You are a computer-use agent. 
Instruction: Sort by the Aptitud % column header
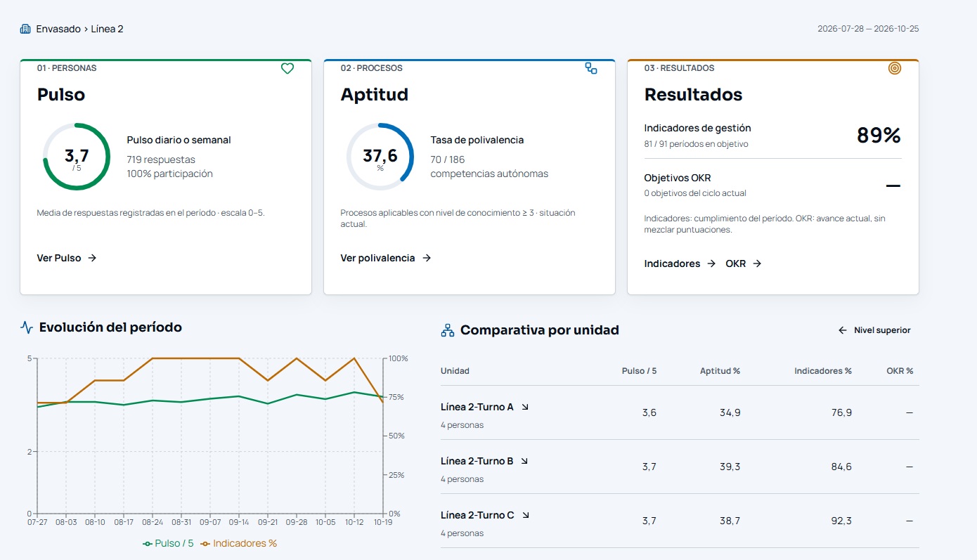720,371
